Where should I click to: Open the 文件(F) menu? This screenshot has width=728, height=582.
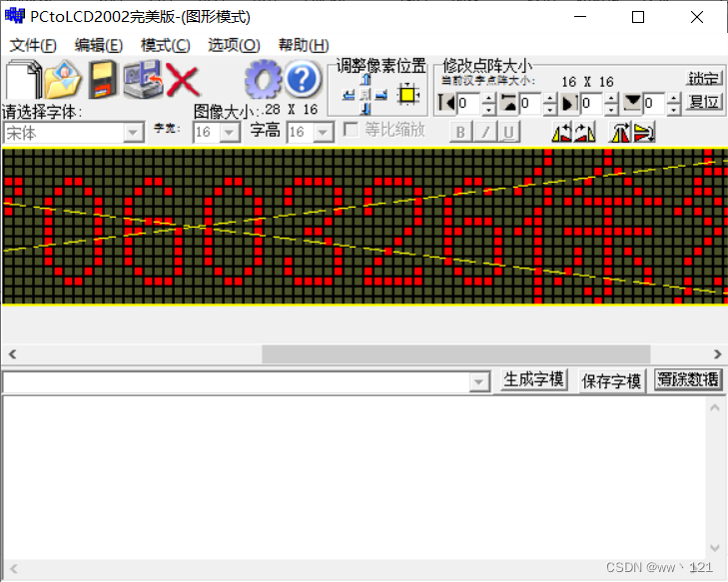pyautogui.click(x=33, y=46)
